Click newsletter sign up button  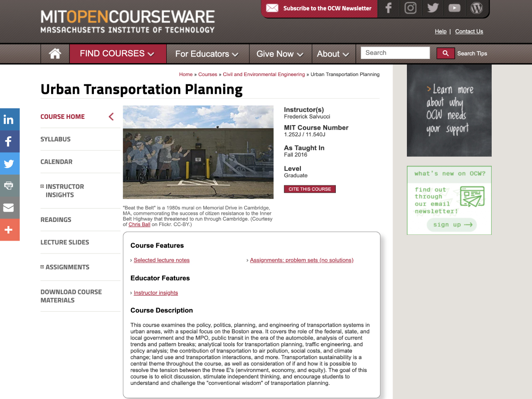point(452,225)
